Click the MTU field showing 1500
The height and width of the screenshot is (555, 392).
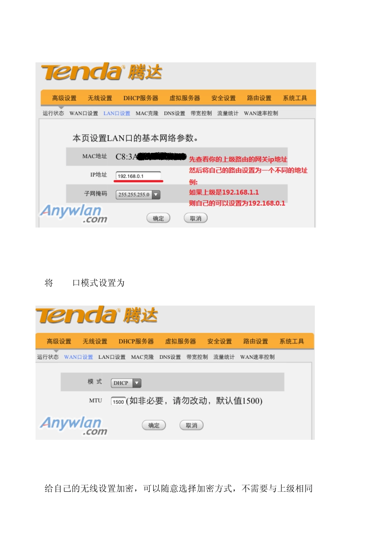coord(118,401)
